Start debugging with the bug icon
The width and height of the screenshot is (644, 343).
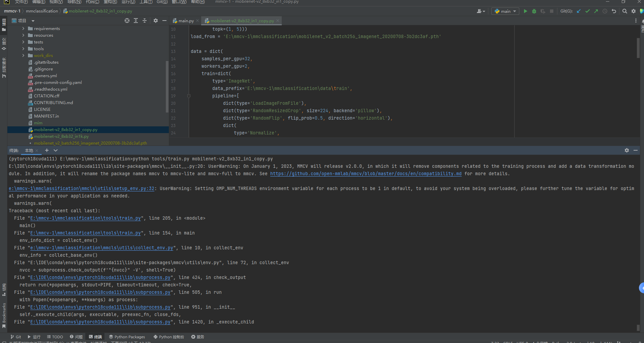[x=533, y=11]
